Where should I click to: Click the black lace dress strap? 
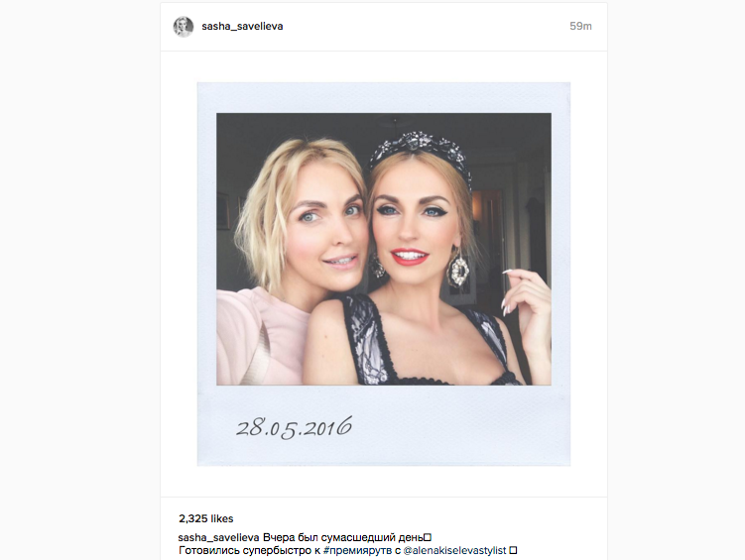pyautogui.click(x=367, y=339)
